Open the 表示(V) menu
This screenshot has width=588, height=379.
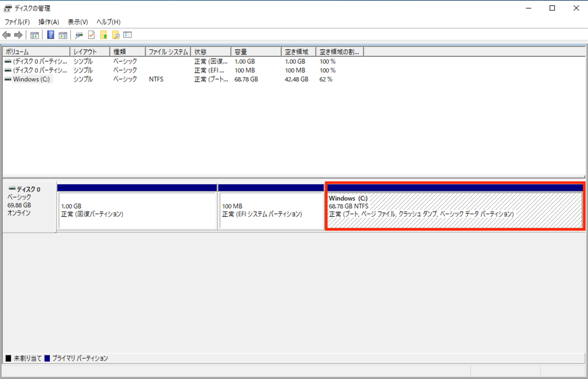(x=78, y=22)
